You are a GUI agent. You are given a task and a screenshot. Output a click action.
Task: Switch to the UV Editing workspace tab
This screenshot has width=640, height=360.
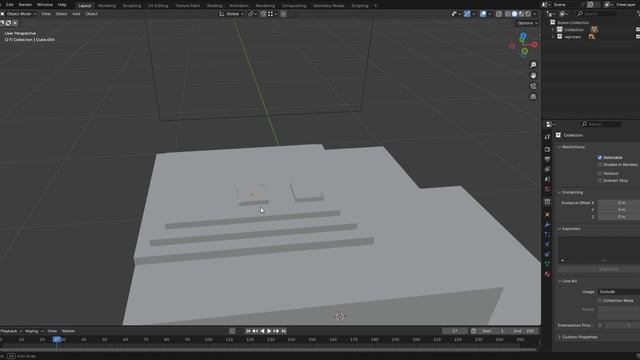(158, 6)
